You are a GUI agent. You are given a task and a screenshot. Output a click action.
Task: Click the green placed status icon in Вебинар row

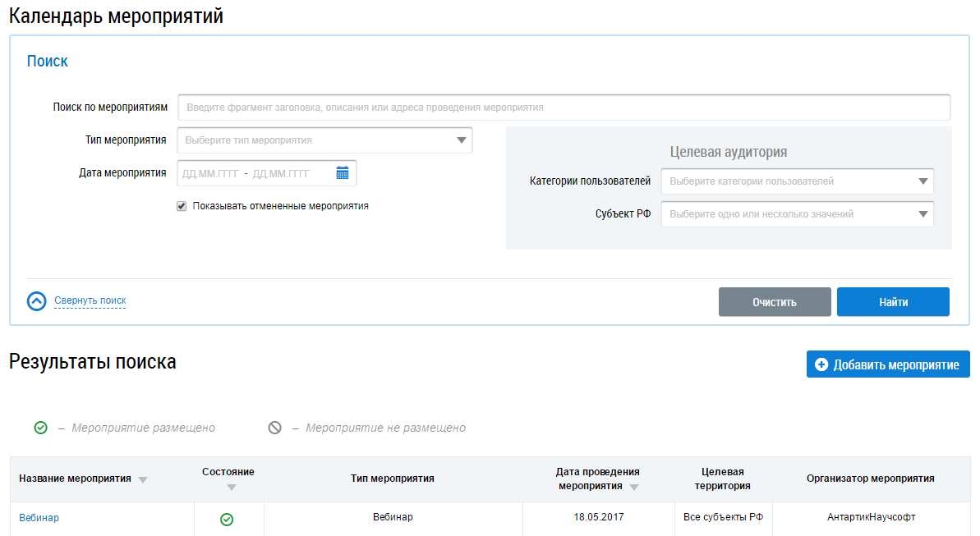[227, 519]
